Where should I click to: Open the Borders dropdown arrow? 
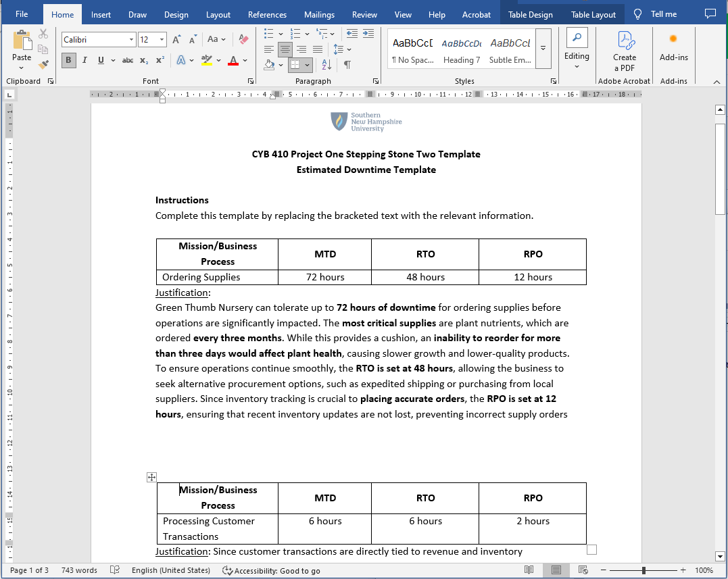[x=307, y=65]
